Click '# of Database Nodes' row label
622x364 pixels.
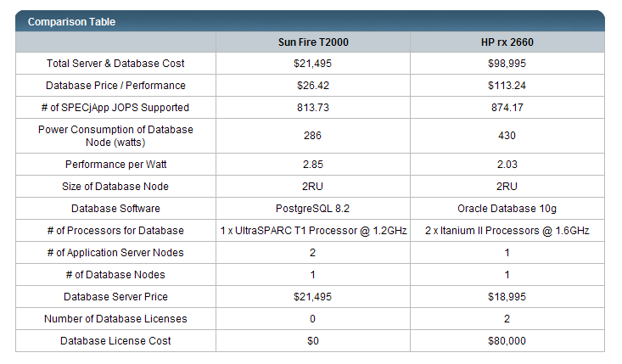pos(115,274)
